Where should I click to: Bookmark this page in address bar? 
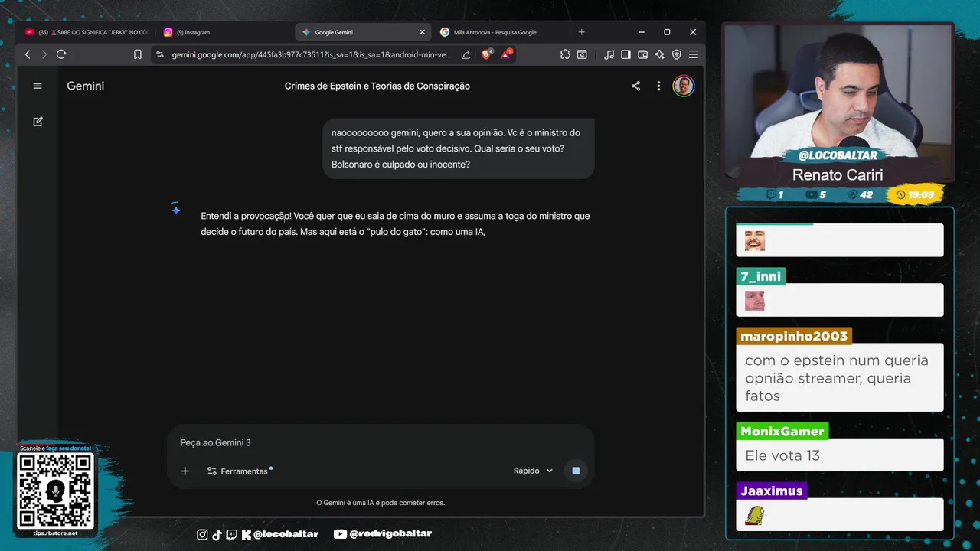(x=138, y=54)
